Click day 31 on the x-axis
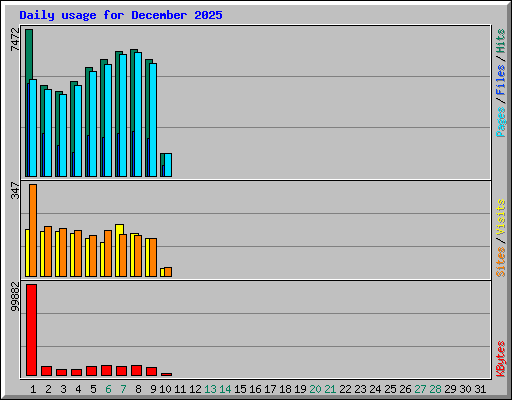Viewport: 512px width, 400px height. click(480, 389)
